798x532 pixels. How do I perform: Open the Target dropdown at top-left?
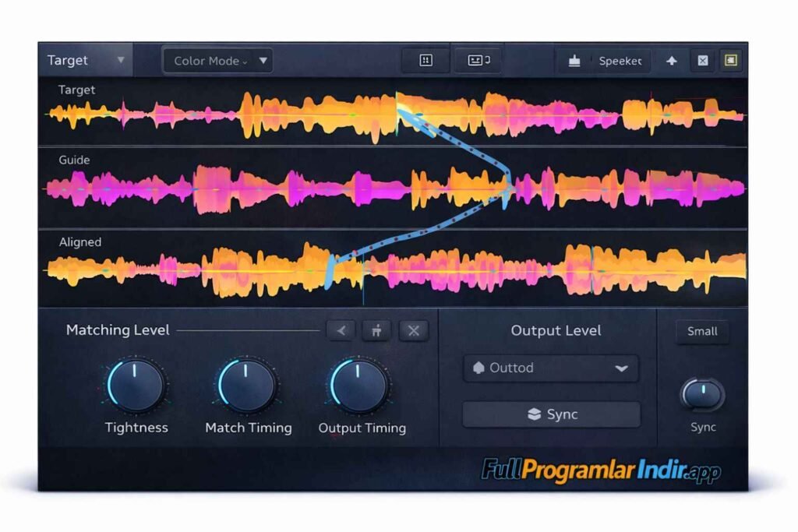click(x=86, y=60)
